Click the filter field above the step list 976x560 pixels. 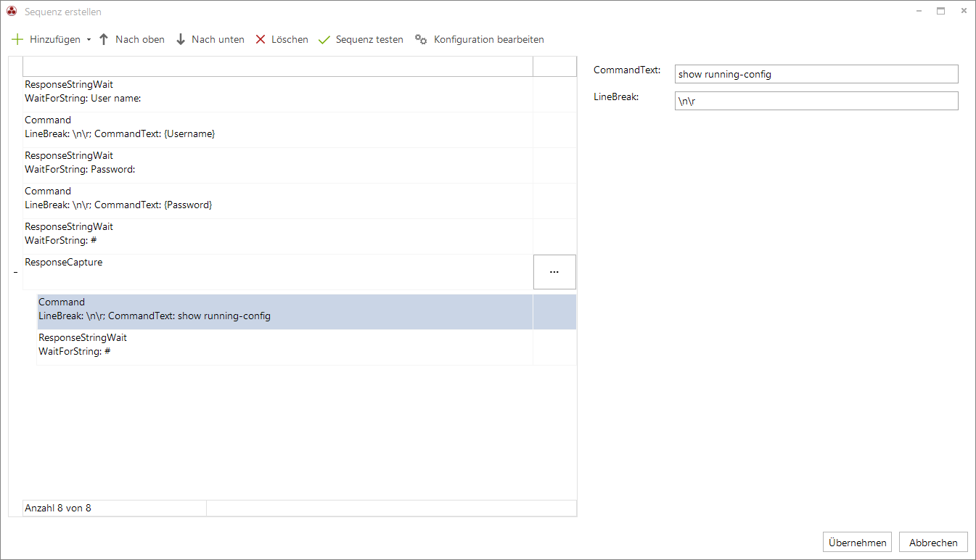click(278, 67)
